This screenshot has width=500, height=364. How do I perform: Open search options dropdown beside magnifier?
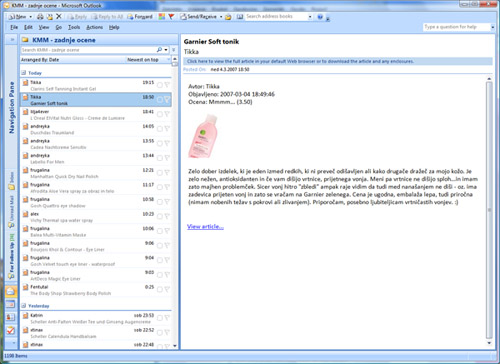[x=166, y=50]
